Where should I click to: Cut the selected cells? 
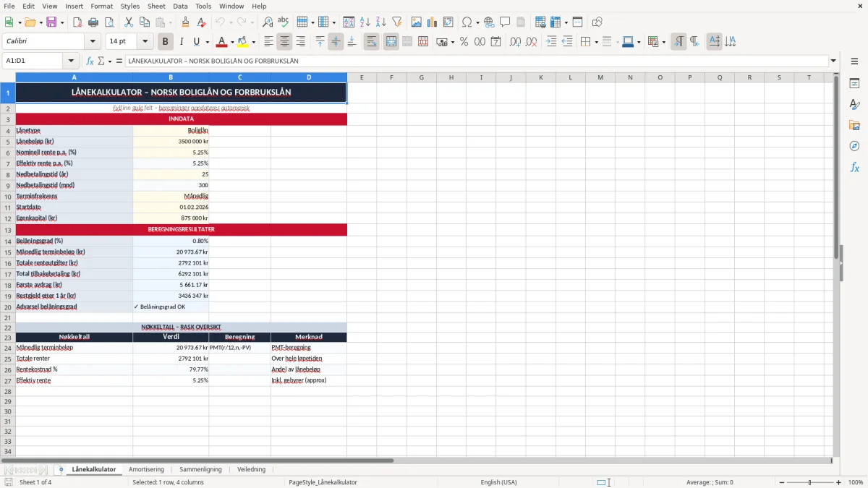tap(129, 22)
